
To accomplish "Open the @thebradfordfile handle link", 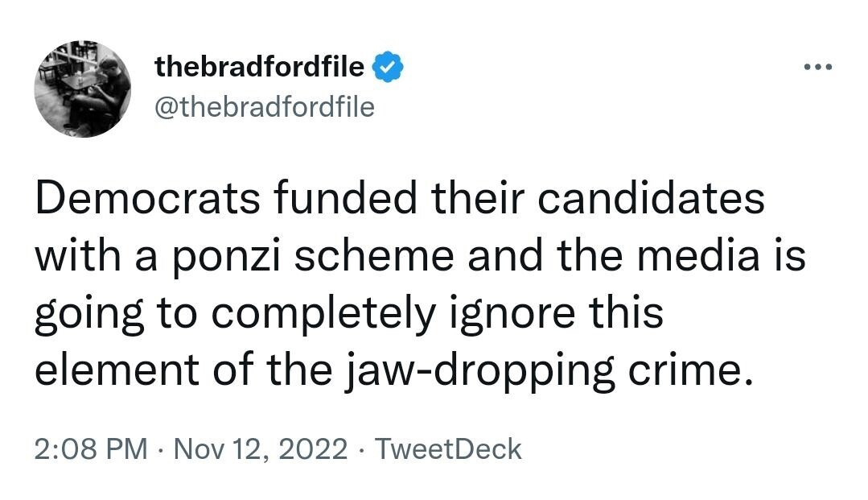I will 264,106.
